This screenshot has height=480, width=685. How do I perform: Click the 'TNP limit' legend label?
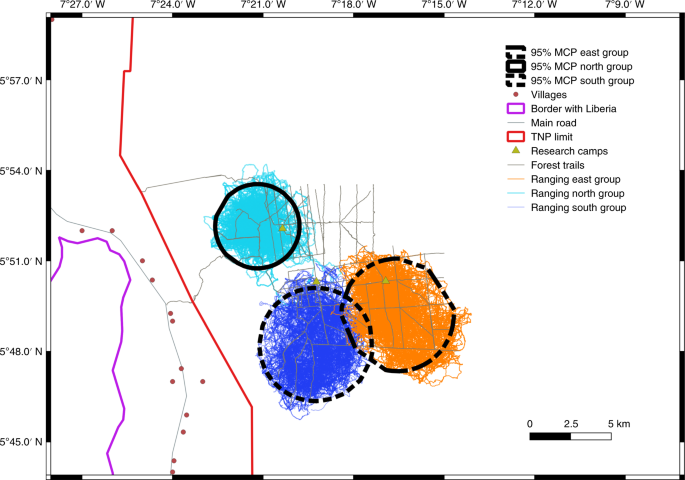(552, 137)
